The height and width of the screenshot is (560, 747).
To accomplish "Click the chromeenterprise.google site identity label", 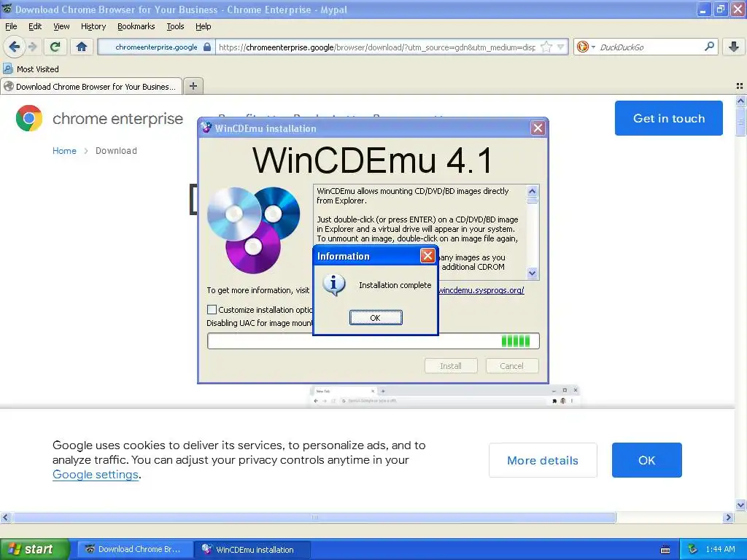I will click(x=156, y=47).
